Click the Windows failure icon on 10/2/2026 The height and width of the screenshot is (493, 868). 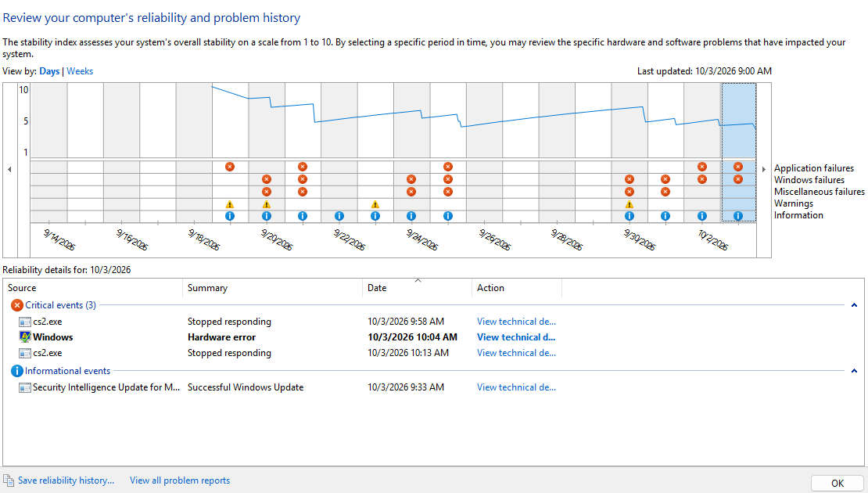click(702, 179)
